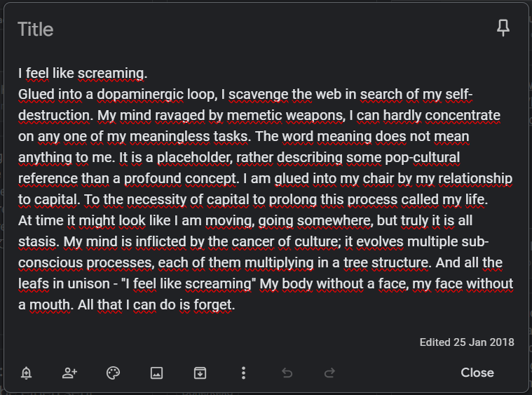Add a collaborator to the note
The height and width of the screenshot is (395, 532).
69,373
